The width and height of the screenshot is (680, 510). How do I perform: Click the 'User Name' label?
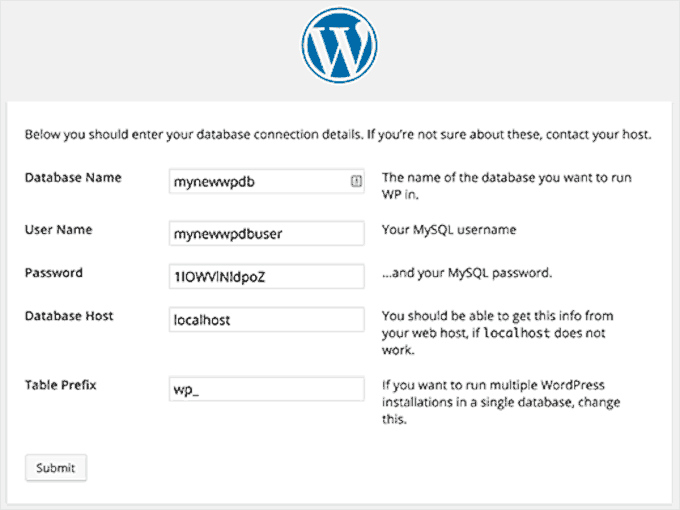click(x=59, y=229)
